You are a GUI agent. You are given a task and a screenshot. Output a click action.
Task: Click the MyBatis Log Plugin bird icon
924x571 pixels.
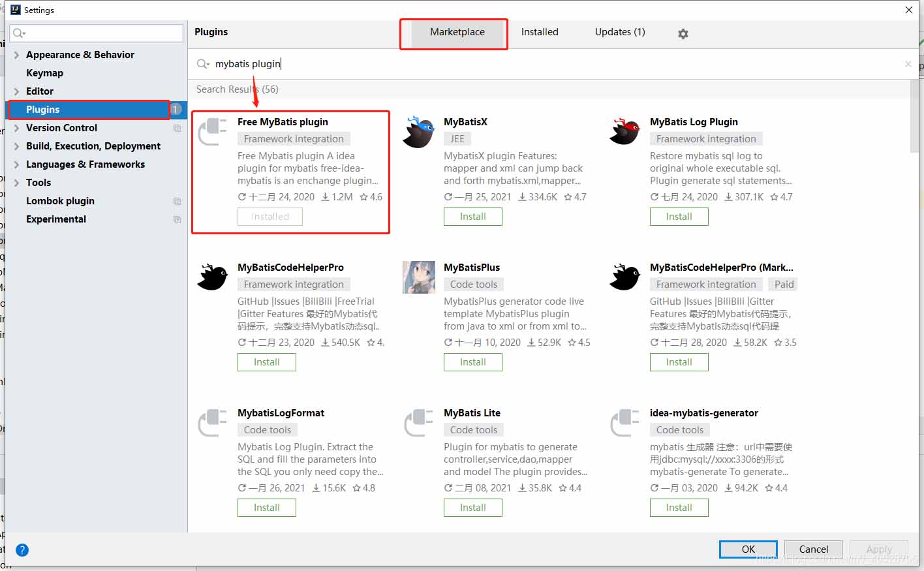pyautogui.click(x=625, y=132)
